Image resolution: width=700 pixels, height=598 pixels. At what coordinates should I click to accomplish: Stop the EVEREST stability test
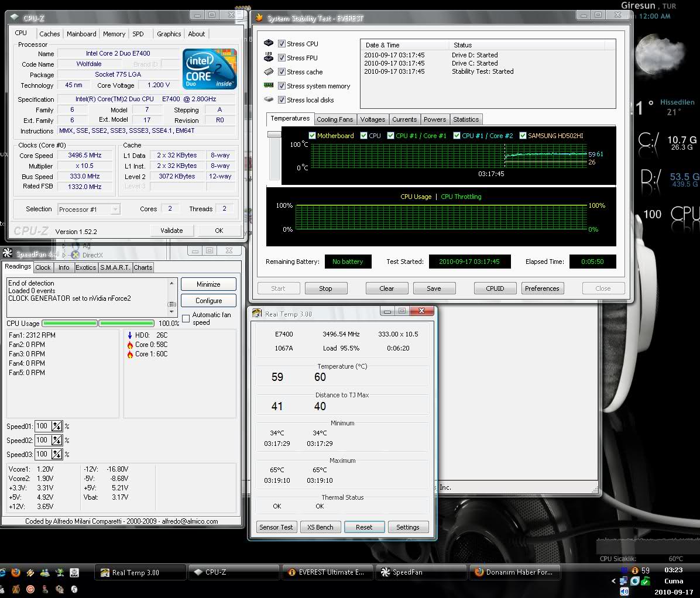tap(325, 288)
